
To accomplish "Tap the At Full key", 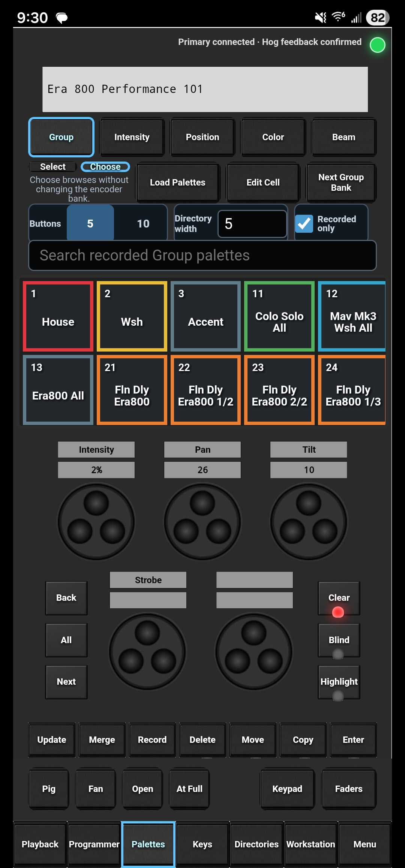I will pos(189,789).
